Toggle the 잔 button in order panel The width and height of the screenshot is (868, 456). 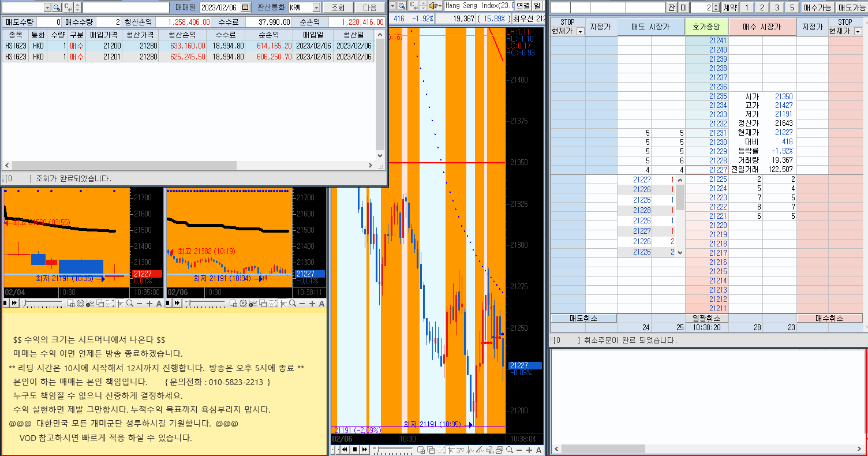(x=671, y=8)
